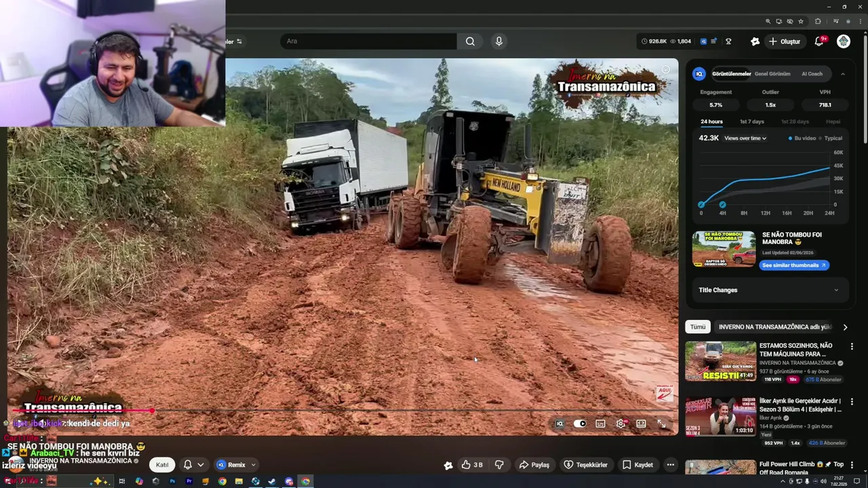Click SE NÃO TOMBOU thumbnail in vidIQ panel
This screenshot has height=488, width=868.
pos(724,249)
